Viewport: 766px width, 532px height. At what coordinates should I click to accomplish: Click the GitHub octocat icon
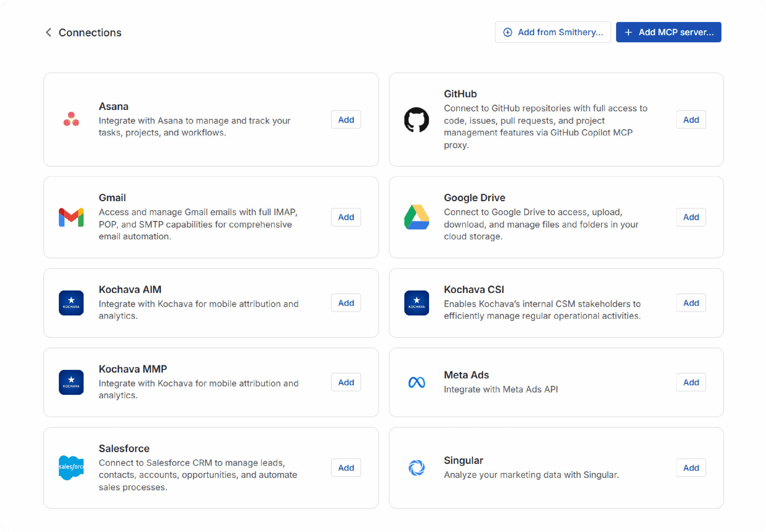pyautogui.click(x=416, y=120)
